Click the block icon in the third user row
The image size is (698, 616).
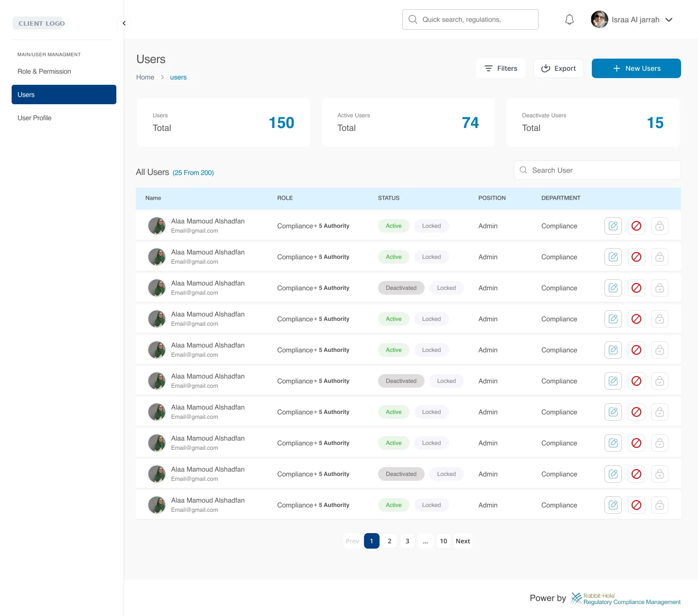coord(636,288)
